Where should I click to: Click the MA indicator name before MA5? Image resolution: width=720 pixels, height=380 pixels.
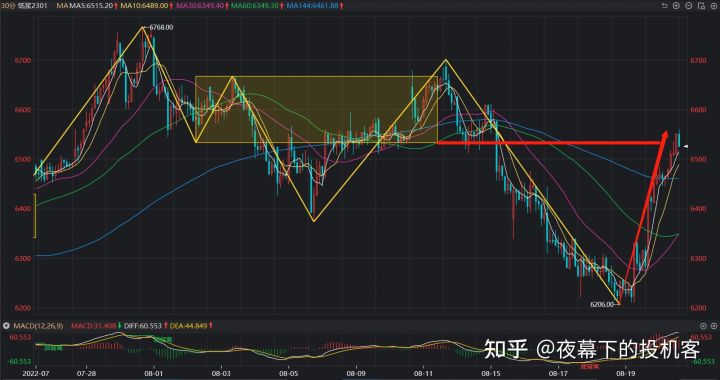(62, 6)
